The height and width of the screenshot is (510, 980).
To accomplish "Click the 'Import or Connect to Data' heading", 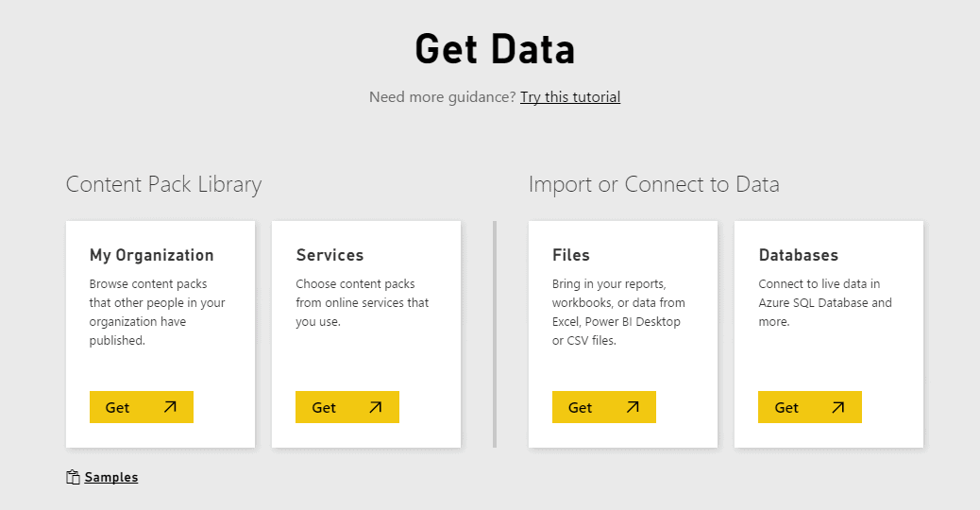I will [654, 184].
